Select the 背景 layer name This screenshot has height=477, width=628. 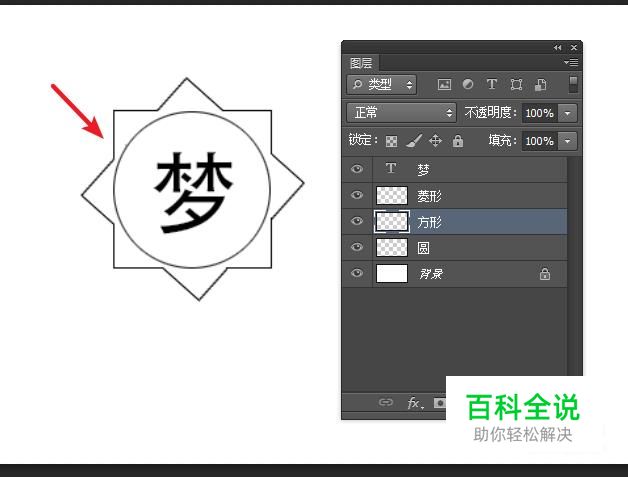431,274
